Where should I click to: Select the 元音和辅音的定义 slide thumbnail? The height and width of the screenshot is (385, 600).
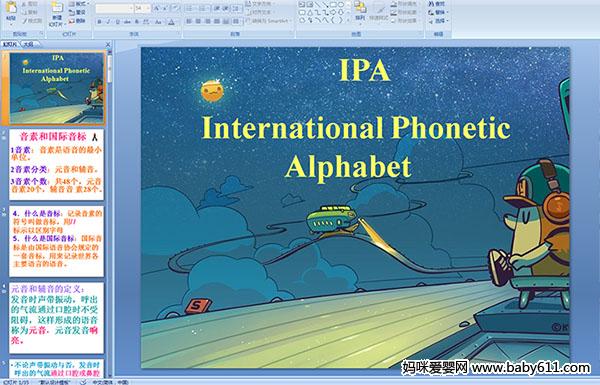tap(57, 318)
